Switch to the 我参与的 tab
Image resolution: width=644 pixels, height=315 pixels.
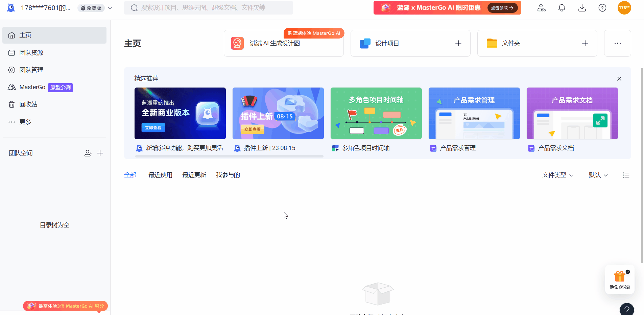point(228,175)
